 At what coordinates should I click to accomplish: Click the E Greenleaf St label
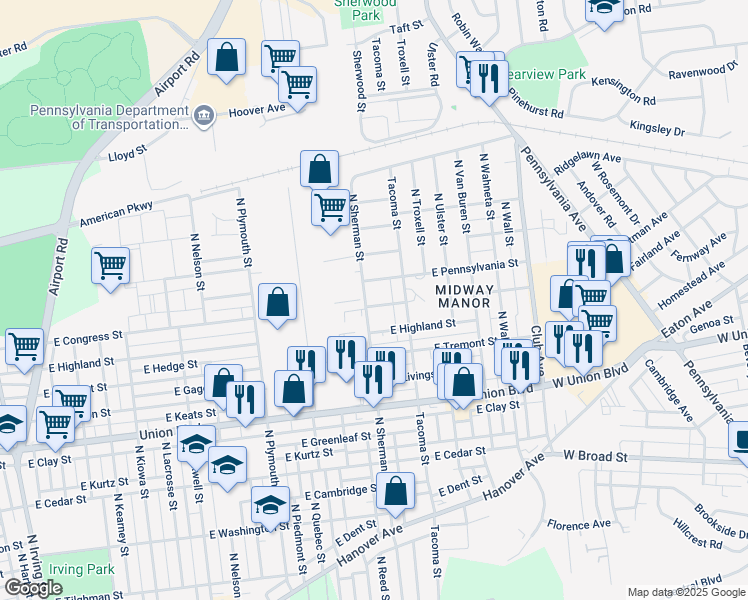336,439
